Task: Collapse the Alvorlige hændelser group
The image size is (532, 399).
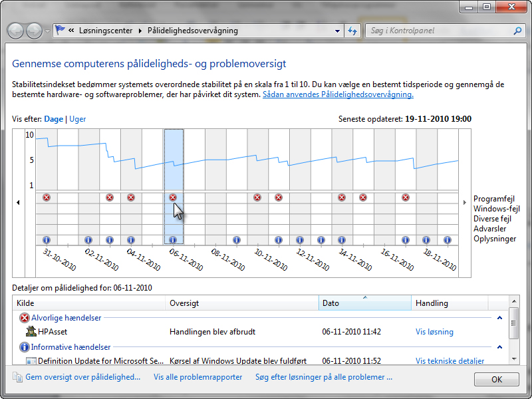Action: 499,318
